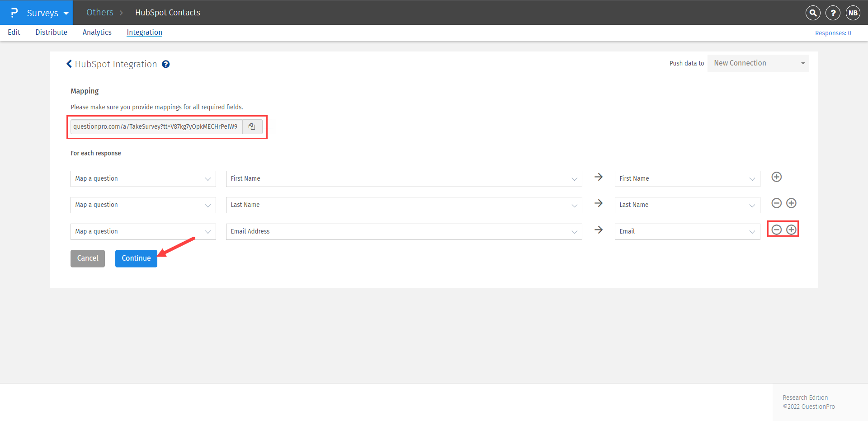Image resolution: width=868 pixels, height=421 pixels.
Task: Click inside the survey URL text field
Action: pyautogui.click(x=156, y=127)
